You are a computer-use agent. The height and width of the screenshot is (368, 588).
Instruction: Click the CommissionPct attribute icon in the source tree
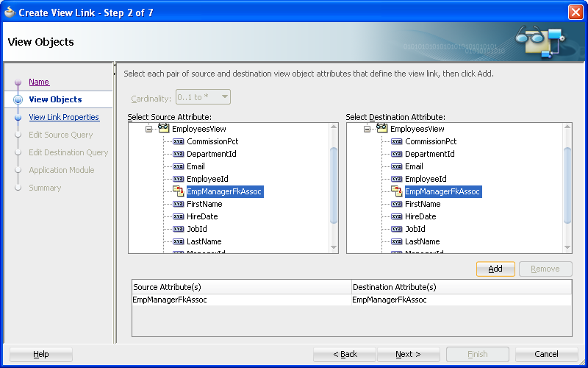[178, 141]
